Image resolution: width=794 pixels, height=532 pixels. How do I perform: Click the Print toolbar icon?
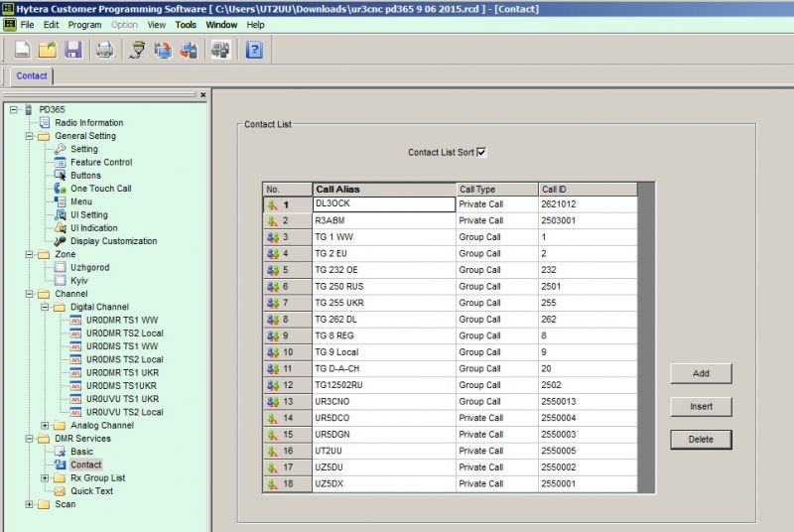pos(104,50)
